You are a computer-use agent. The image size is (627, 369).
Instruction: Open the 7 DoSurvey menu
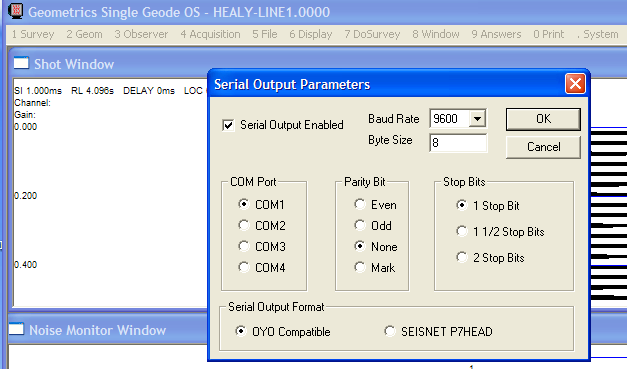372,34
